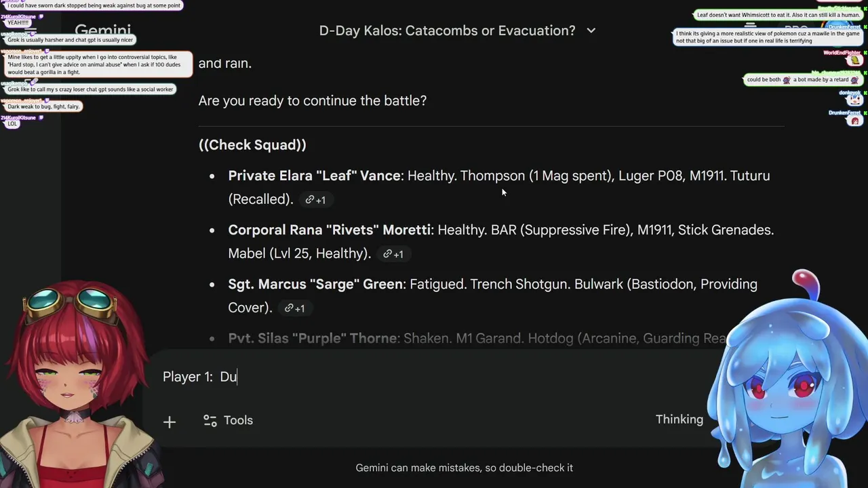
Task: Expand the conversation title chevron
Action: (591, 30)
